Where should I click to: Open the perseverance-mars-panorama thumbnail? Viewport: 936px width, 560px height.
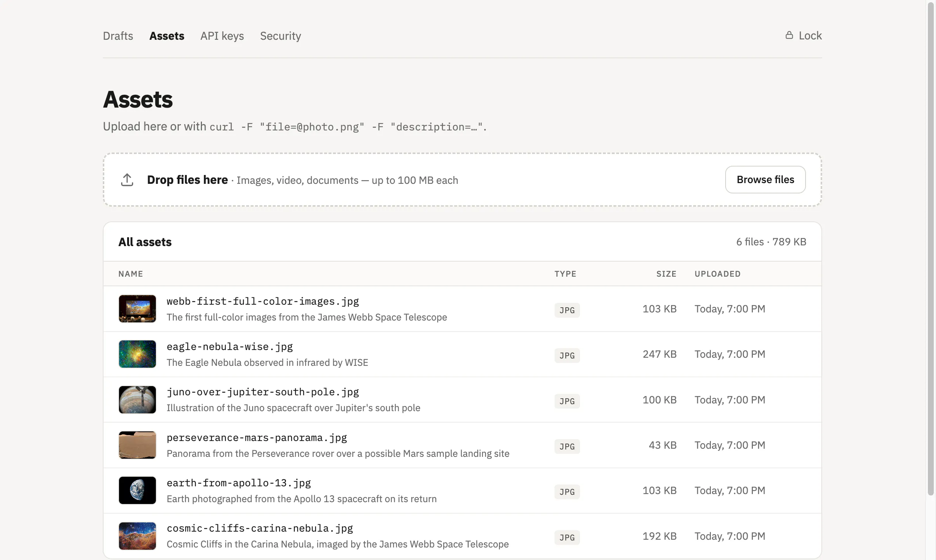click(x=137, y=445)
